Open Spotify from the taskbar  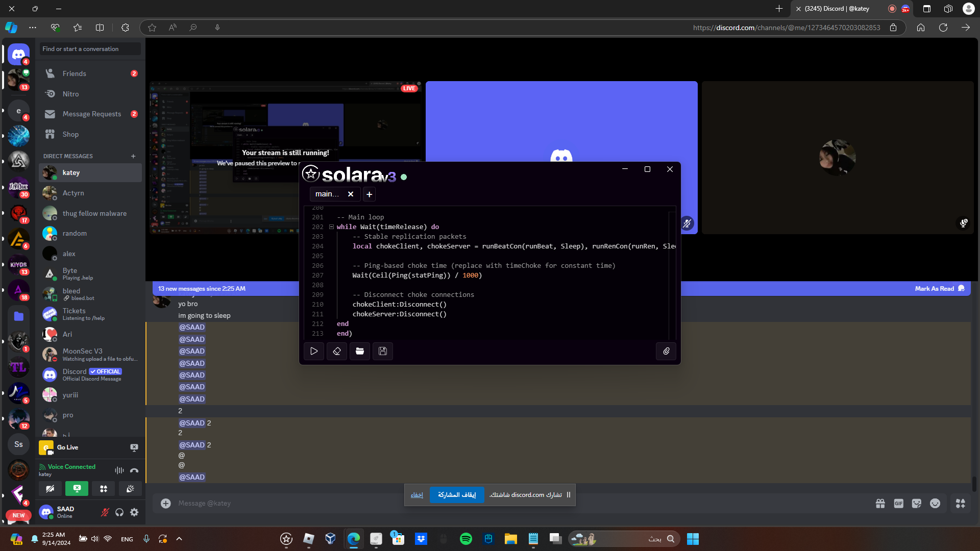point(466,539)
